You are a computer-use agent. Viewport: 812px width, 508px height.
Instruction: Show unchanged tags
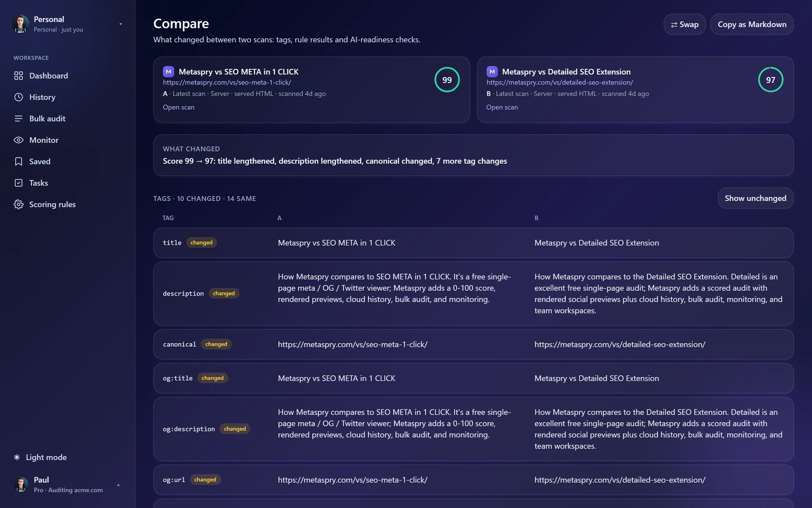point(755,198)
